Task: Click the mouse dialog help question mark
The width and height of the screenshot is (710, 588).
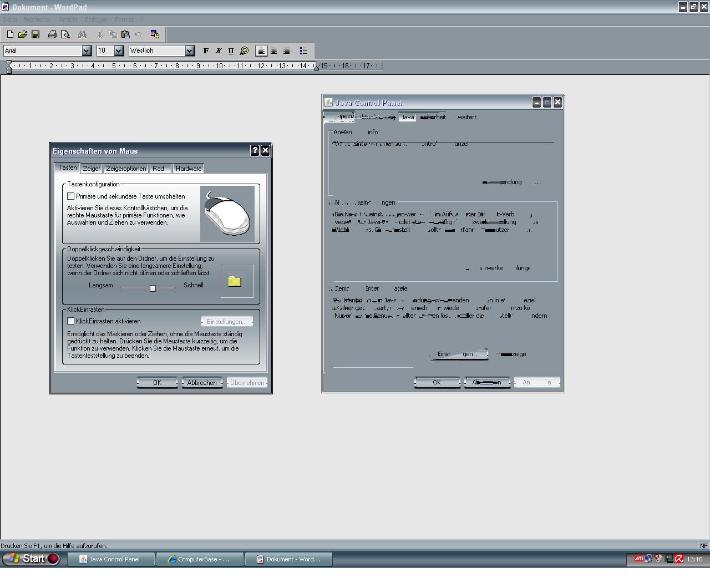Action: point(255,150)
